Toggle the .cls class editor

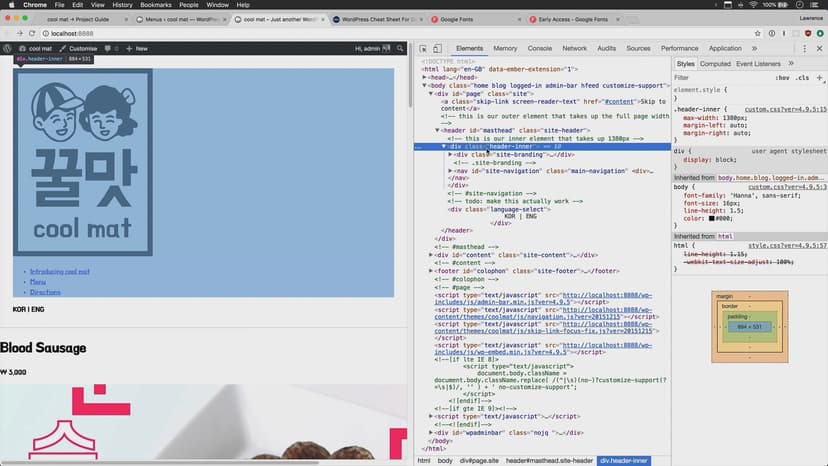pyautogui.click(x=803, y=77)
